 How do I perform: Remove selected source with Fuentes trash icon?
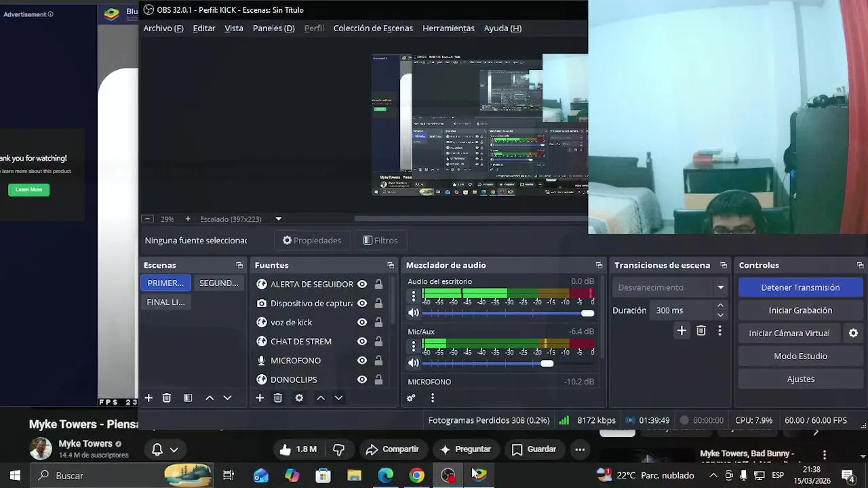coord(278,398)
